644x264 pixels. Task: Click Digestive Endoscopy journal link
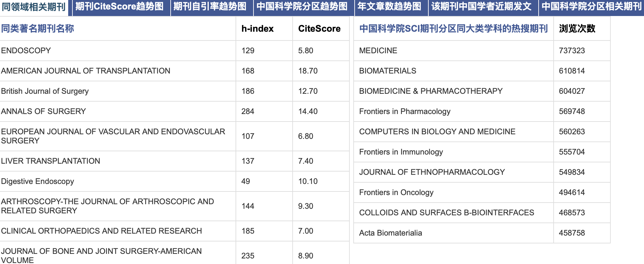point(38,181)
